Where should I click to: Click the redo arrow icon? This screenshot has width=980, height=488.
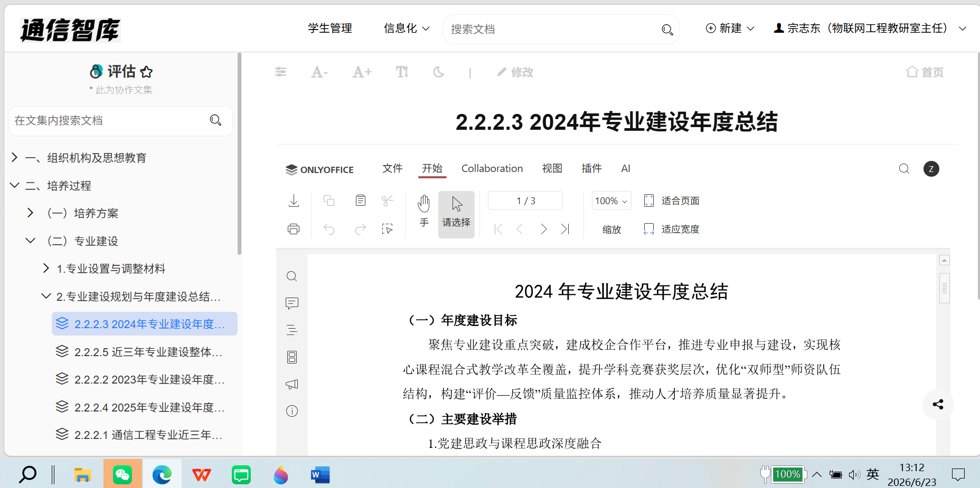point(361,229)
